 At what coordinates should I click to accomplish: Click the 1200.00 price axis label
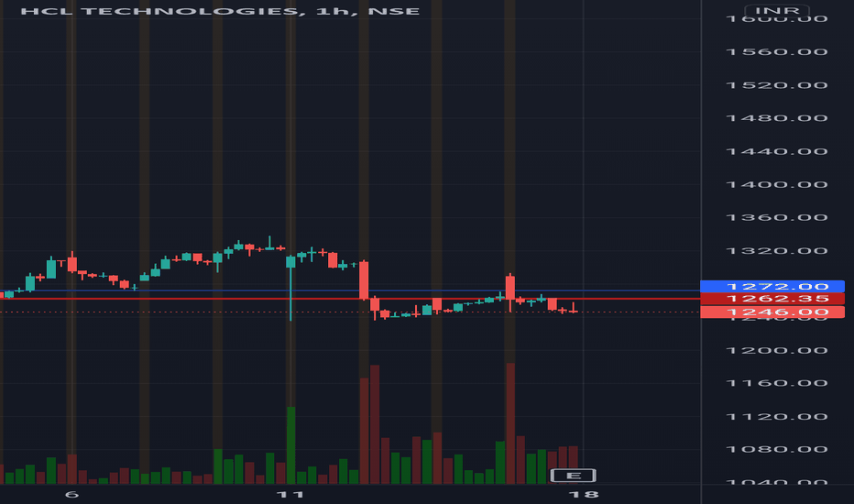[777, 350]
